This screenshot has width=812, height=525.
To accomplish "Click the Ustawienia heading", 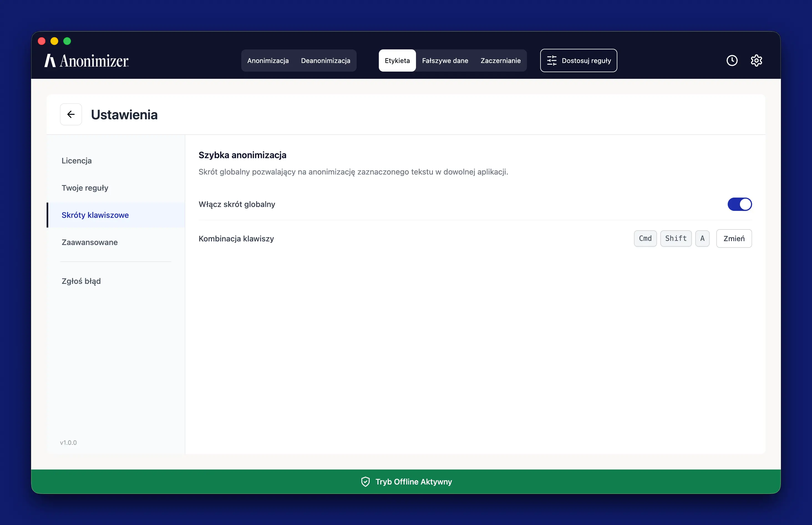I will point(124,115).
